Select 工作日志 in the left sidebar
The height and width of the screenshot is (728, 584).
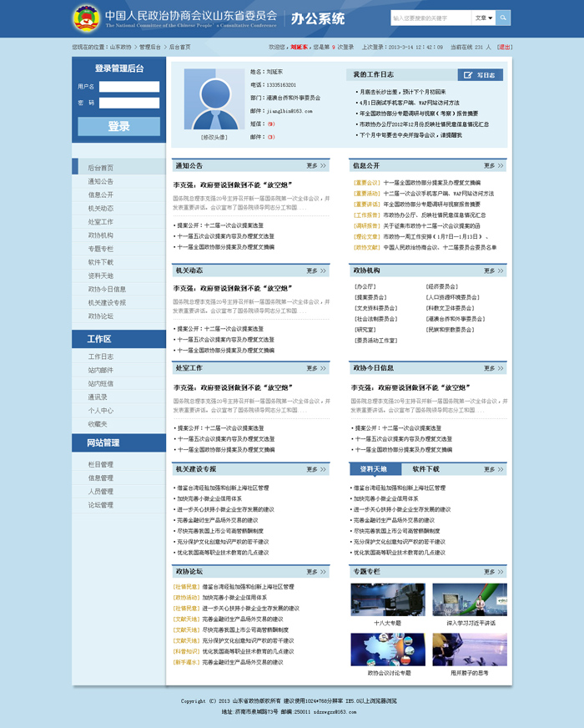101,356
